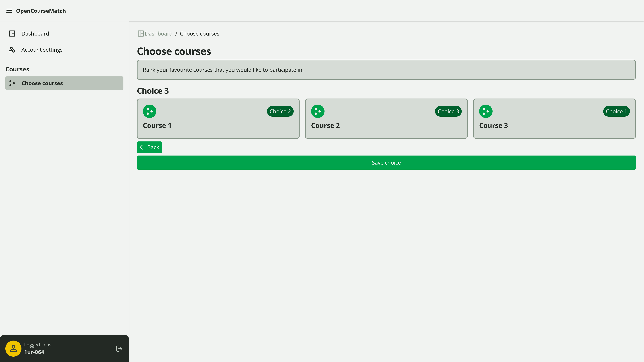
Task: Click the Choice 3 heading
Action: (x=153, y=91)
